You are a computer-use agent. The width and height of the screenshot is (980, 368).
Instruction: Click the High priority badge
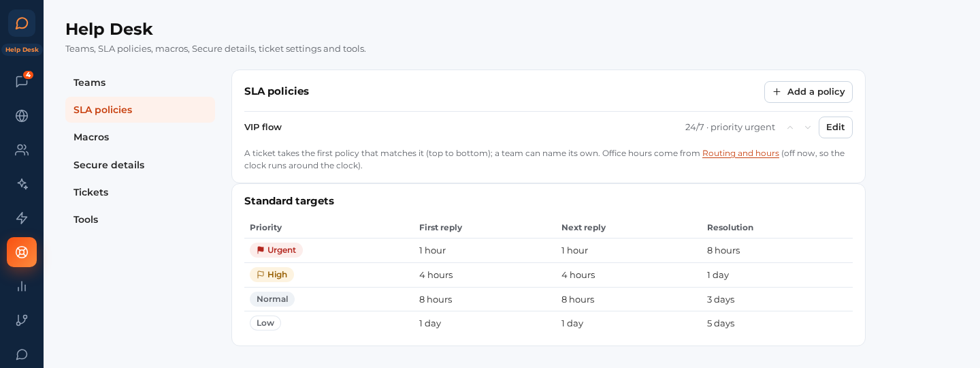[x=272, y=275]
